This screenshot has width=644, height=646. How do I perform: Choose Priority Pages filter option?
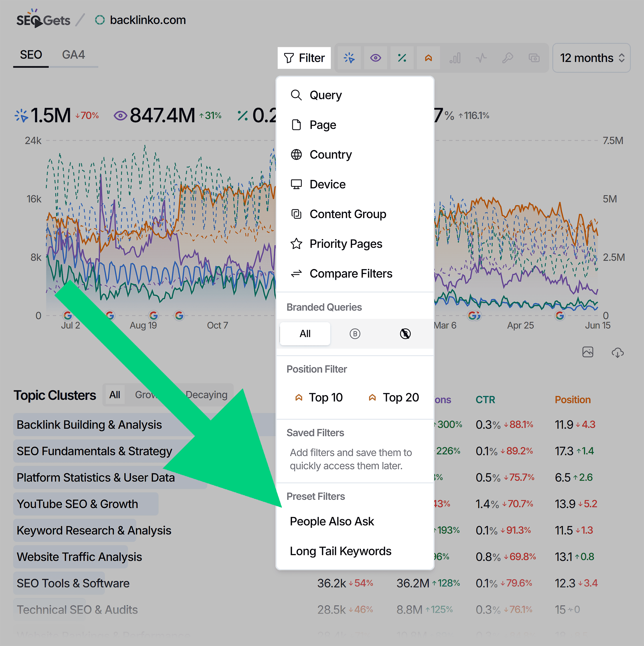click(x=355, y=244)
